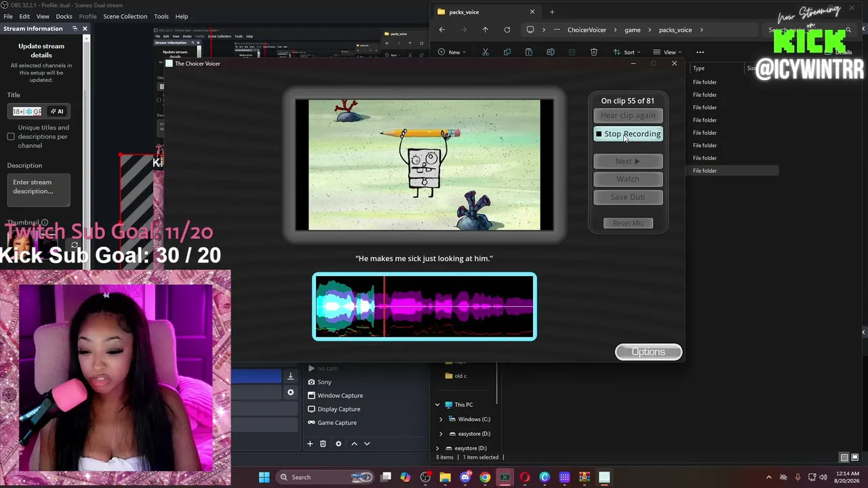
Task: Collapse the This PC tree node
Action: click(437, 405)
